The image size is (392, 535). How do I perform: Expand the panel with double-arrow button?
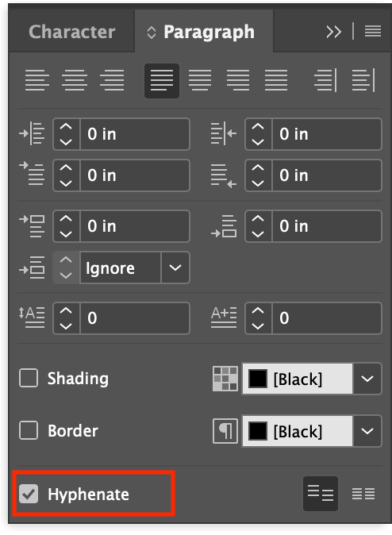tap(334, 32)
